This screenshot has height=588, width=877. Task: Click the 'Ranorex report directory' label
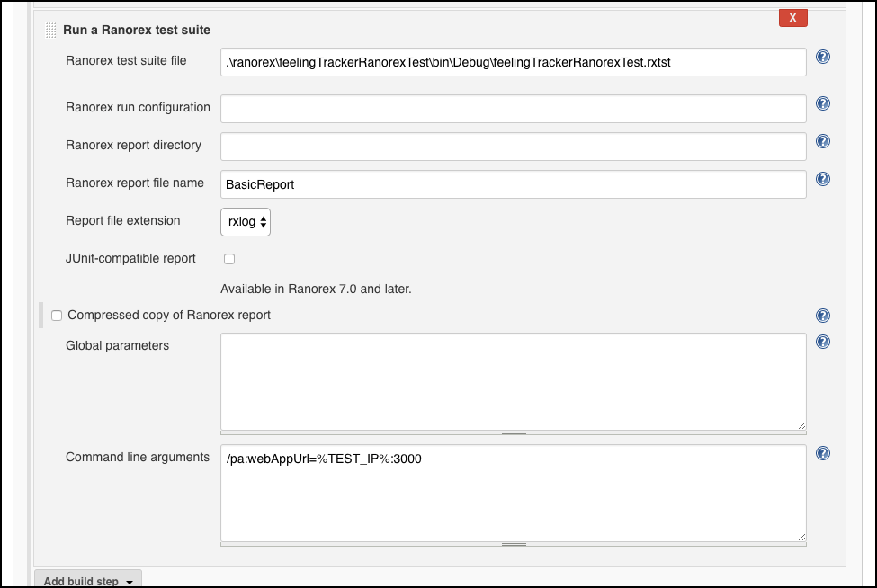[x=134, y=146]
